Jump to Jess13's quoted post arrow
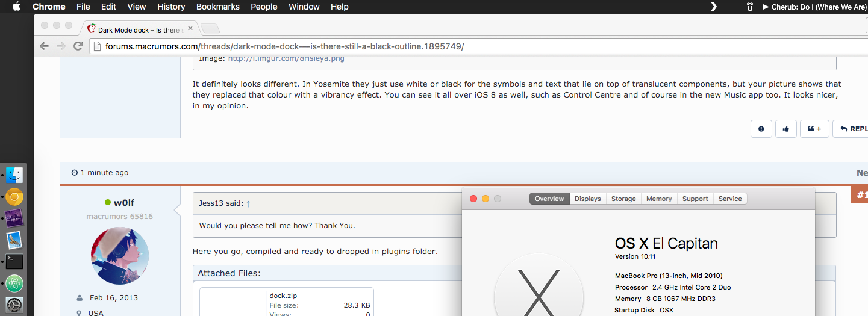The height and width of the screenshot is (316, 868). 248,203
